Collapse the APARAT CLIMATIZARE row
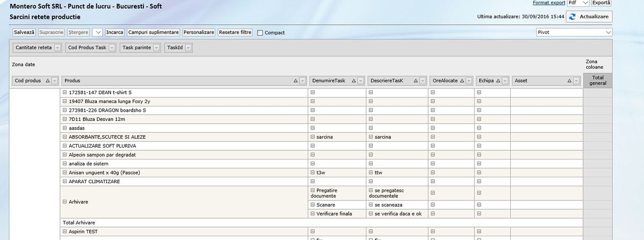 (x=65, y=181)
